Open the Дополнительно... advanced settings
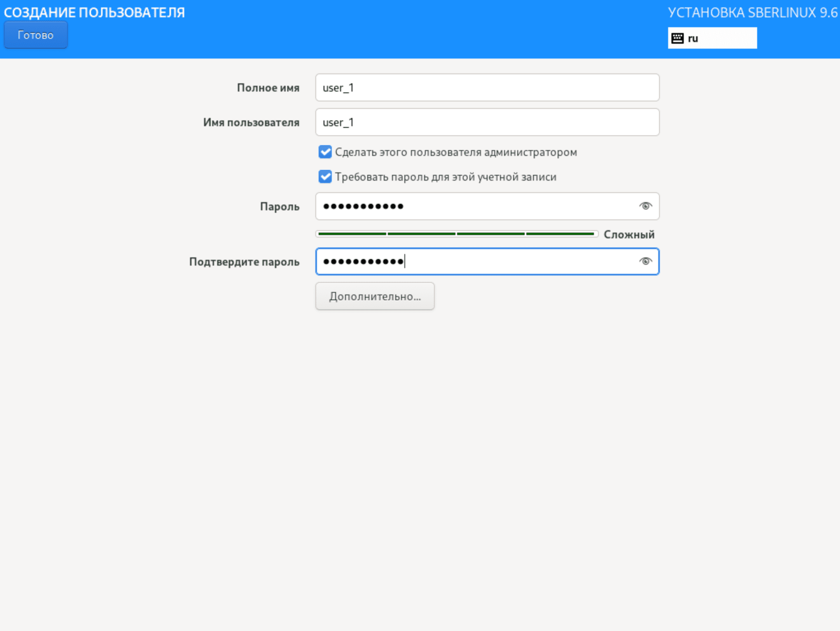 375,297
